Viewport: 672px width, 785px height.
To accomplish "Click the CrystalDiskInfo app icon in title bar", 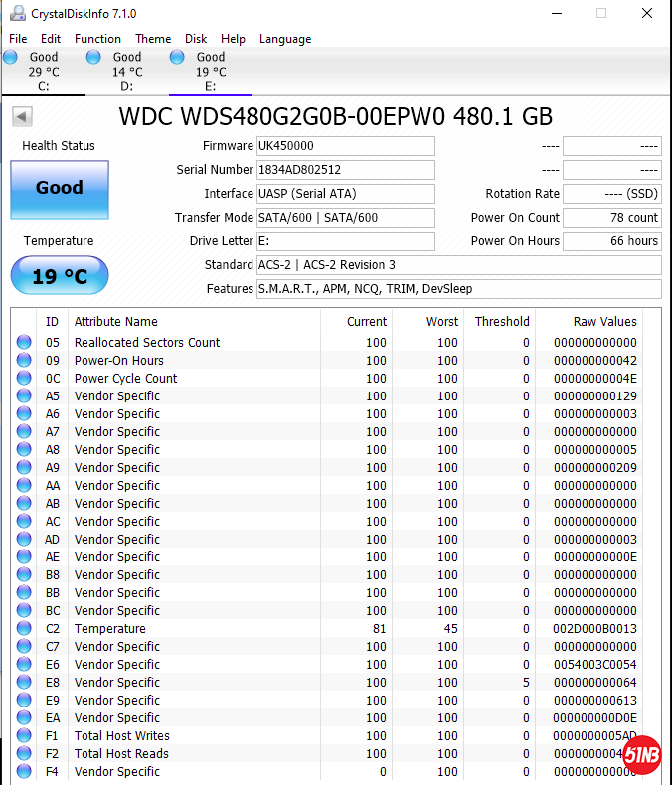I will (16, 14).
